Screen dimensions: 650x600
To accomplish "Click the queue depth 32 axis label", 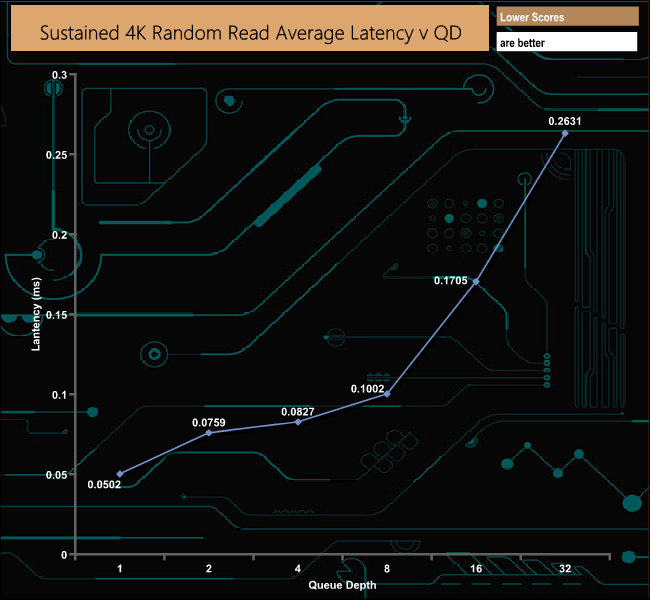I will [x=565, y=568].
